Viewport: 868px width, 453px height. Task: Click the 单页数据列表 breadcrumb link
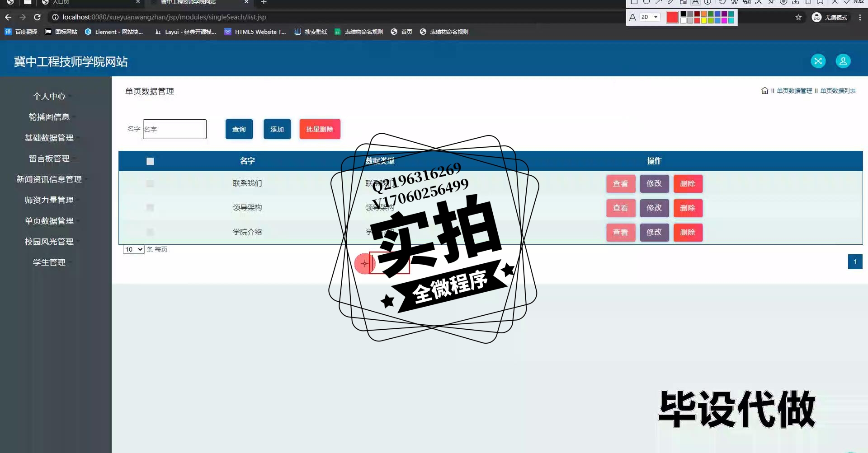838,91
